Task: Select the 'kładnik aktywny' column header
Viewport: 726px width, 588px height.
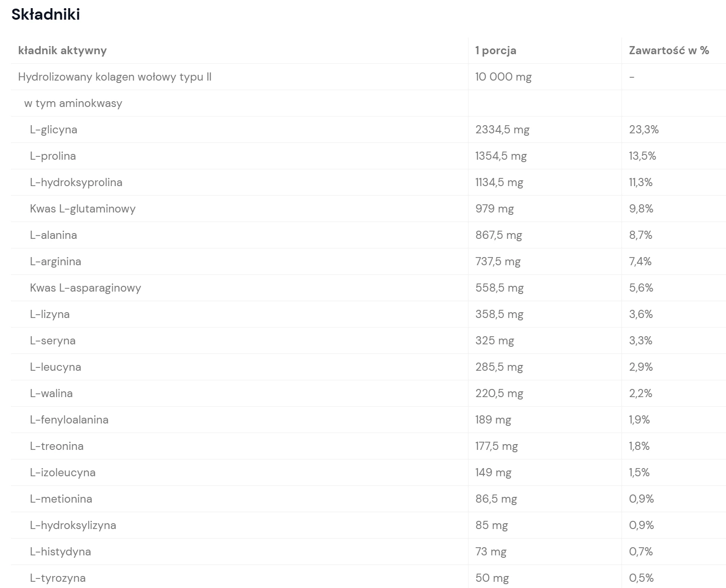Action: pos(62,50)
